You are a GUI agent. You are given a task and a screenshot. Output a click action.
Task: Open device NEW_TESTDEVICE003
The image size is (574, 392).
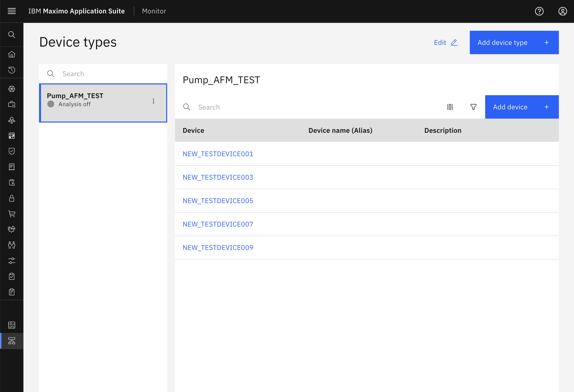218,177
